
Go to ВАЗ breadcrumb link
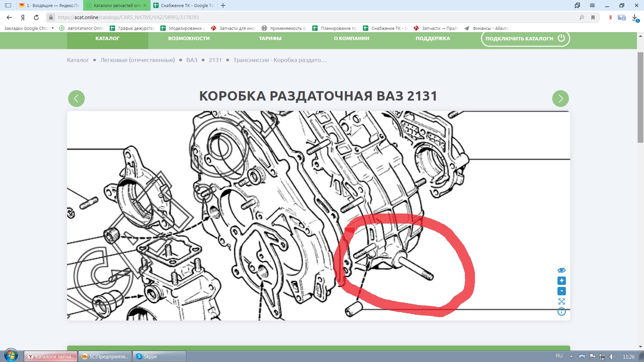pyautogui.click(x=192, y=60)
